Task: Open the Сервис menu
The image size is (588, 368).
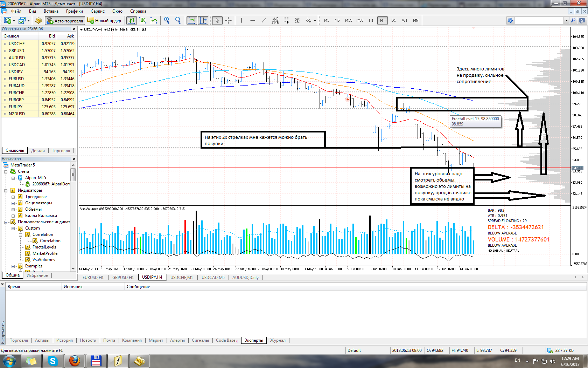Action: pos(98,11)
